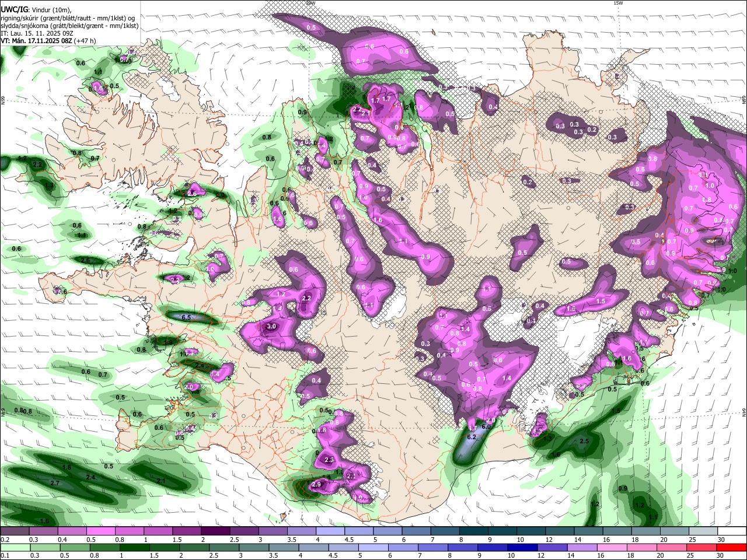Choose the pale gray snow swatch at 25
The width and height of the screenshot is (747, 560).
tap(702, 531)
